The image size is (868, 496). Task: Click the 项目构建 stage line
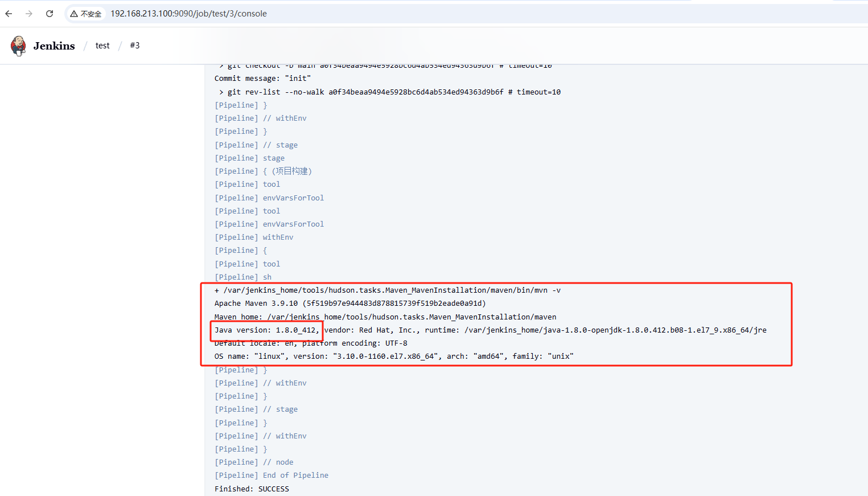coord(263,171)
